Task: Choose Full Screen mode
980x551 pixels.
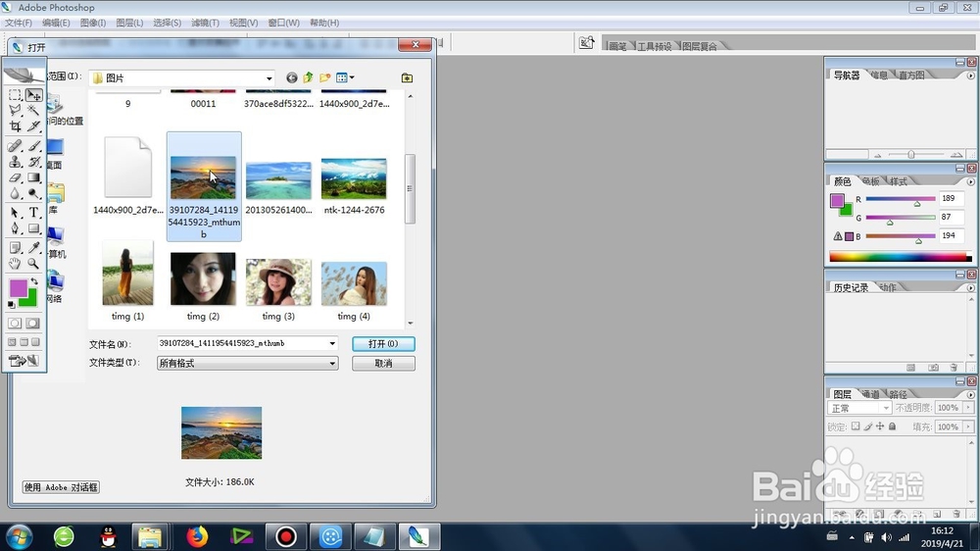Action: point(35,342)
